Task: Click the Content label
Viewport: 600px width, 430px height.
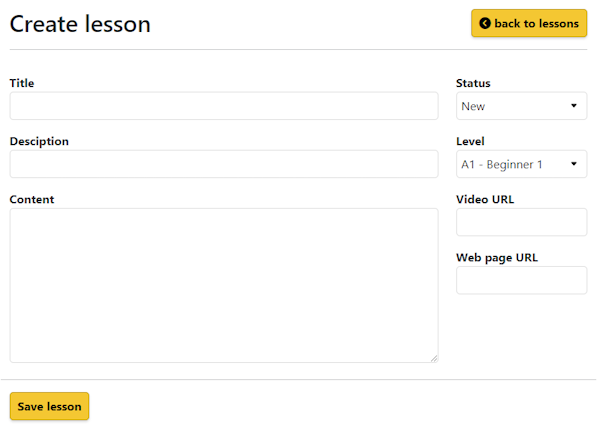Action: coord(32,199)
